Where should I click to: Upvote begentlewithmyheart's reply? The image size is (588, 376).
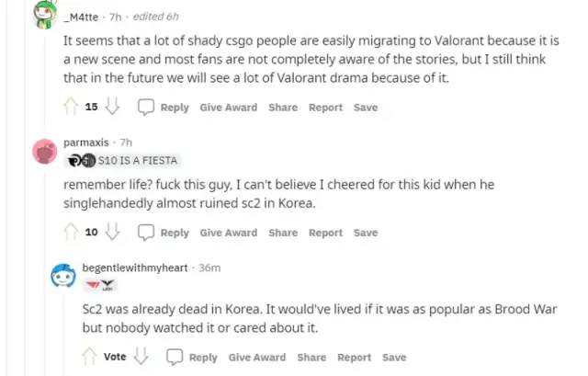(x=90, y=357)
